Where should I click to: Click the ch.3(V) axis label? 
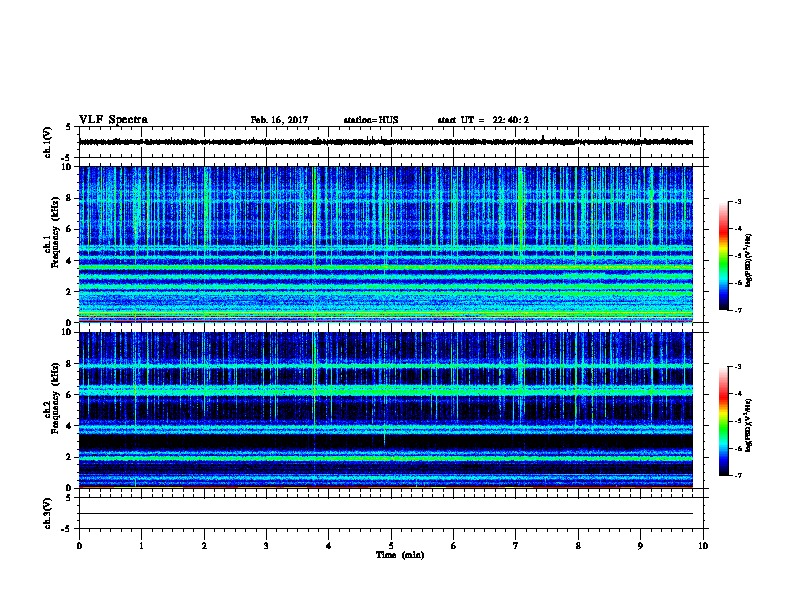point(48,513)
